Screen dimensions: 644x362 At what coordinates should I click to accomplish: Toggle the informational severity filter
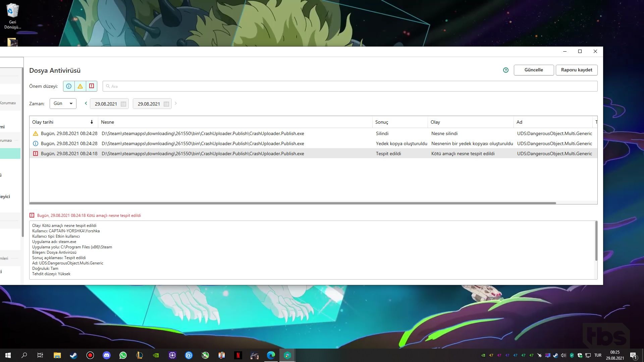tap(69, 86)
